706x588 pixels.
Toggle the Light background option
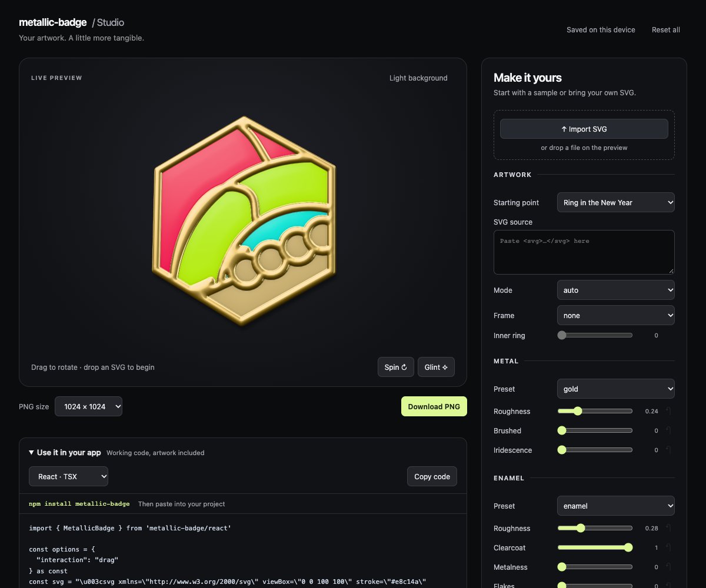point(418,78)
